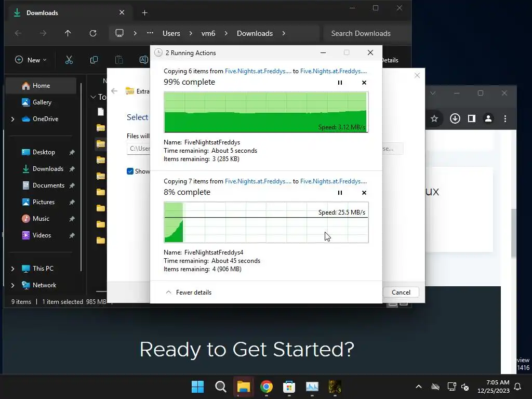The image size is (532, 399).
Task: Click the FiveNightsatFreddys speed graph
Action: [x=266, y=112]
